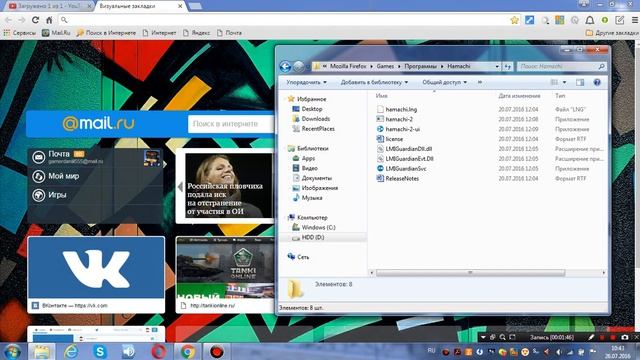640x360 pixels.
Task: Open Mail.Ru bookmark
Action: (56, 33)
